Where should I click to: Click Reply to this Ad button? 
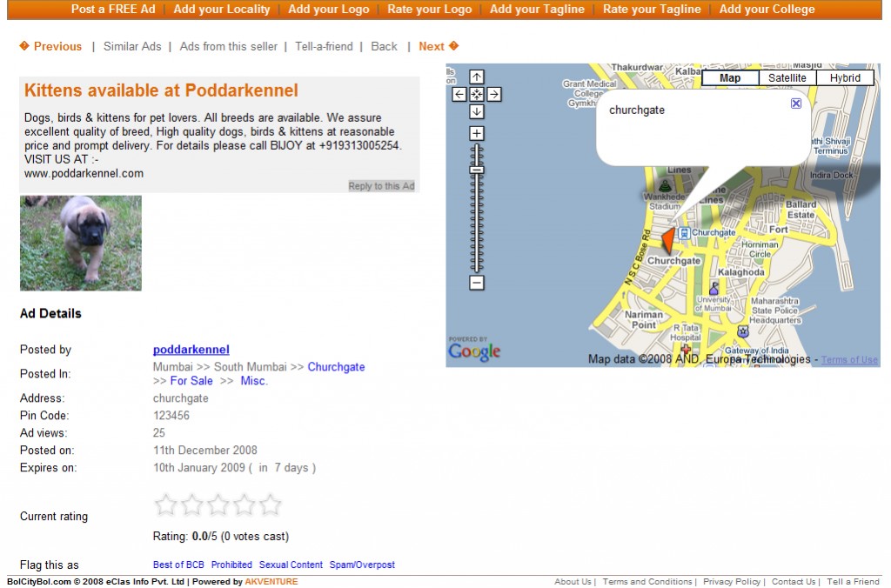point(381,186)
